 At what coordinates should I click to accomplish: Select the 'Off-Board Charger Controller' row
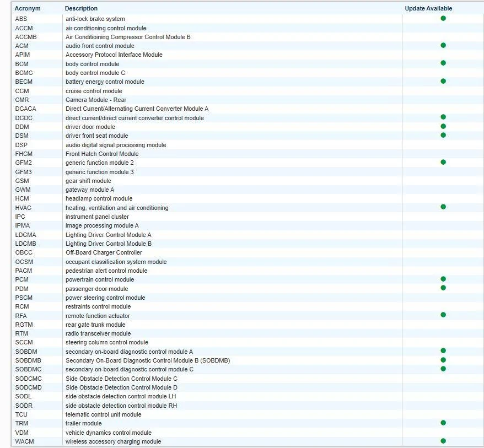point(104,252)
